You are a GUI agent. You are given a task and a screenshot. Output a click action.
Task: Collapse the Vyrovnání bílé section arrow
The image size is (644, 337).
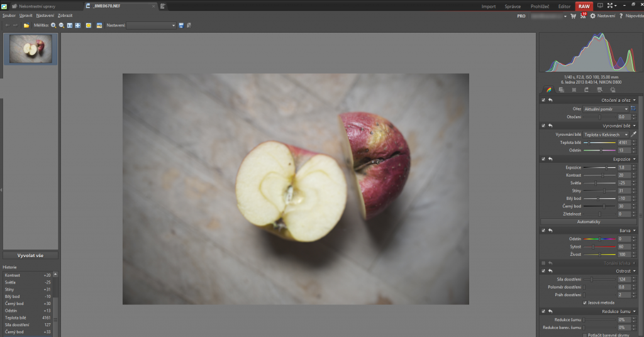635,126
